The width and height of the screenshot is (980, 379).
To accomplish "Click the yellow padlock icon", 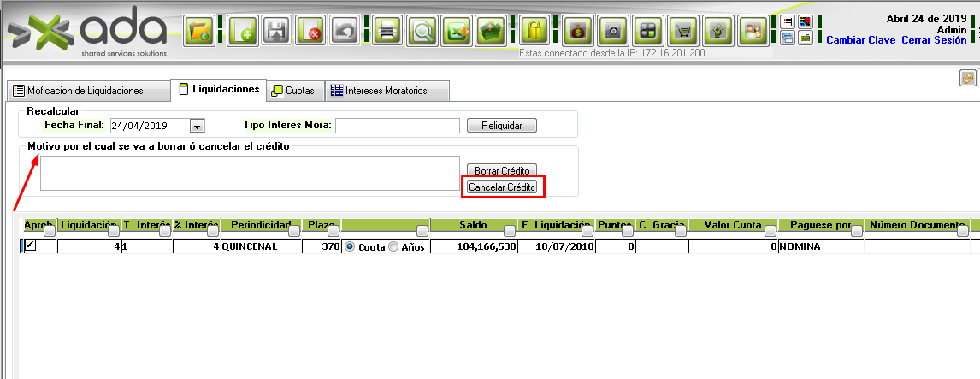I will (534, 31).
